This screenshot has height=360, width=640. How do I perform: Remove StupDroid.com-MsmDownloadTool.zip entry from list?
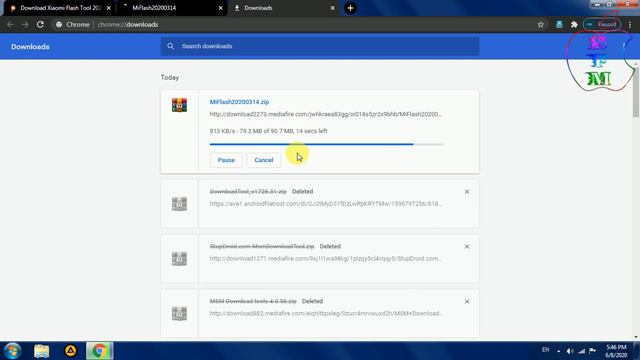(x=467, y=247)
